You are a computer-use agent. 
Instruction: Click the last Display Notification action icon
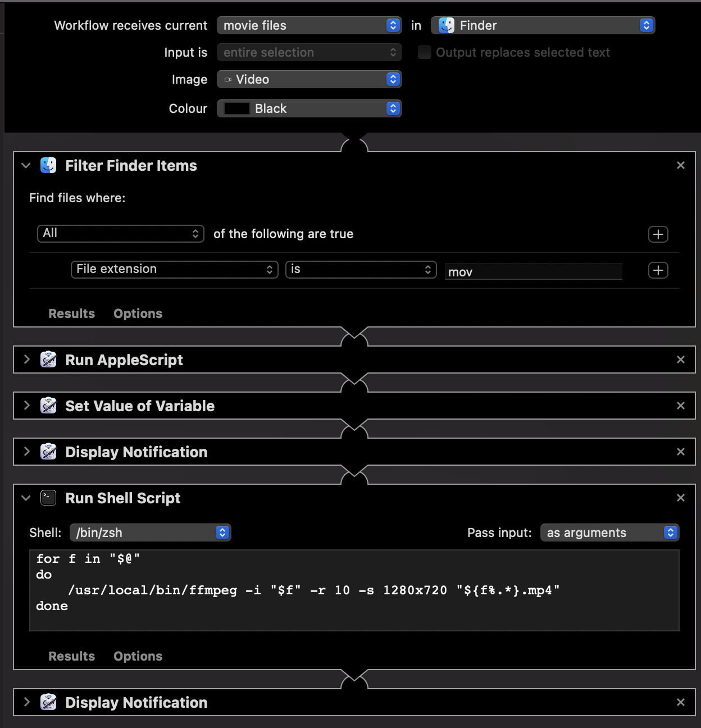[48, 702]
